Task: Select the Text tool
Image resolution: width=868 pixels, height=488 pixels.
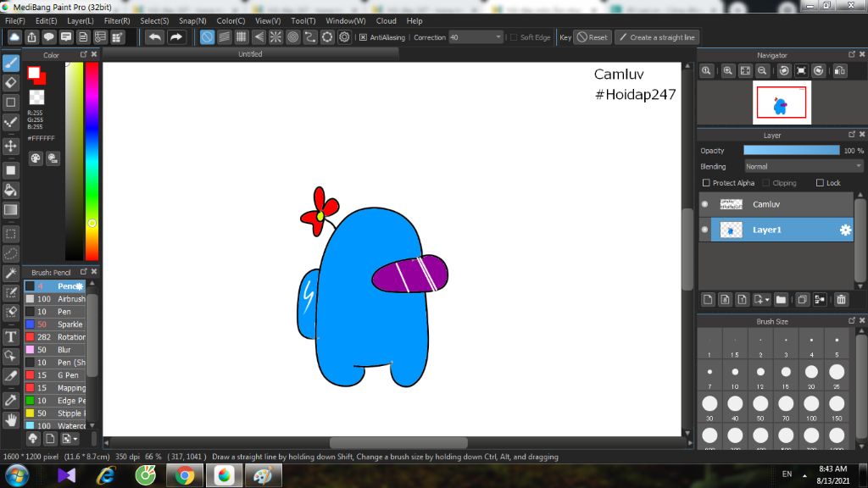Action: tap(11, 336)
